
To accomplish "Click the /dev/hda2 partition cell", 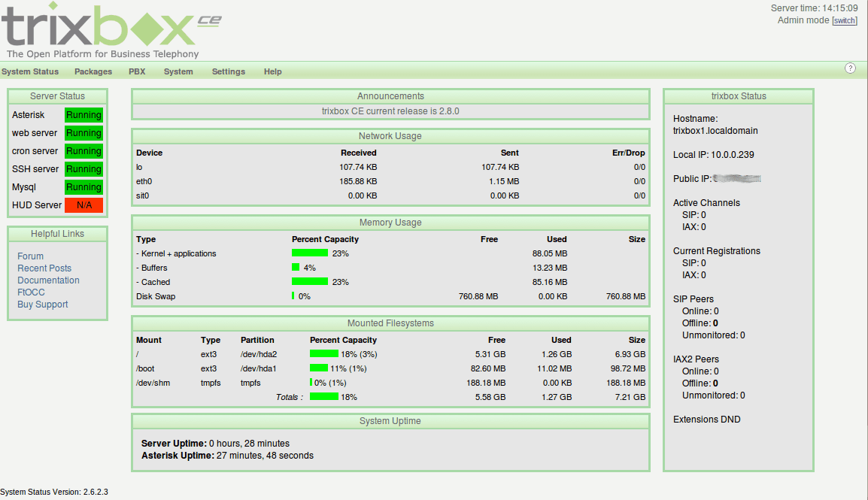I will coord(259,354).
